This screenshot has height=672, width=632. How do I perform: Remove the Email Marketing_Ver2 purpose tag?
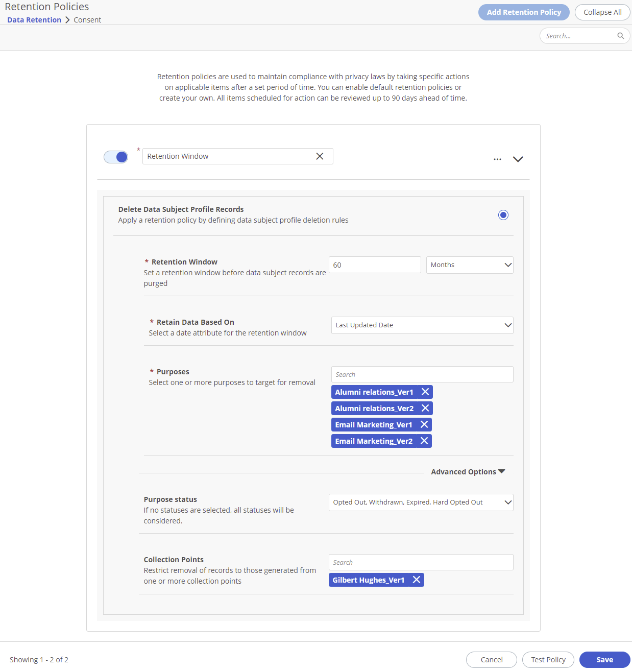click(x=424, y=441)
